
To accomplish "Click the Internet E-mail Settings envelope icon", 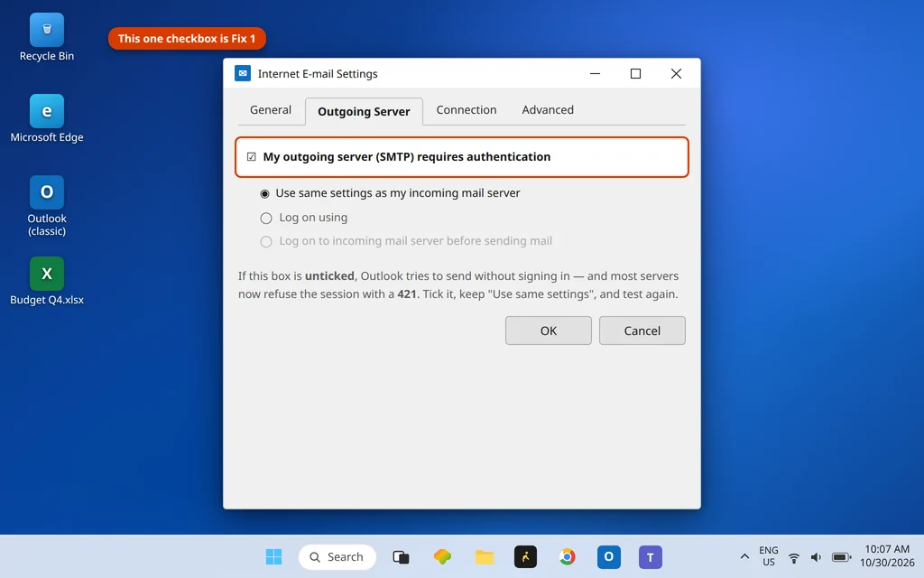I will click(x=243, y=74).
